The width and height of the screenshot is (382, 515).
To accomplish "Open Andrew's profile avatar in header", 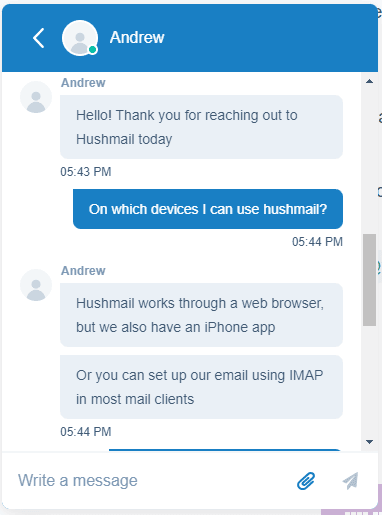I will click(x=80, y=38).
